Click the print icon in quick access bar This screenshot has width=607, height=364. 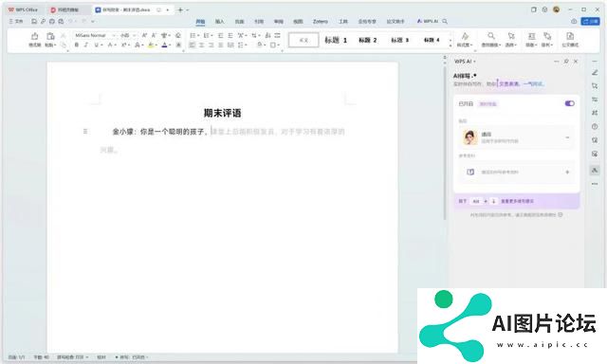52,21
